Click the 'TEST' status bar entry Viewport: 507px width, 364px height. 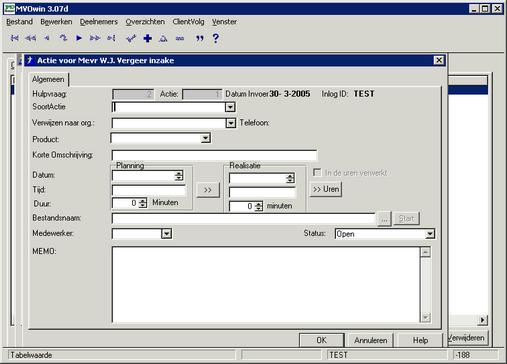(338, 355)
